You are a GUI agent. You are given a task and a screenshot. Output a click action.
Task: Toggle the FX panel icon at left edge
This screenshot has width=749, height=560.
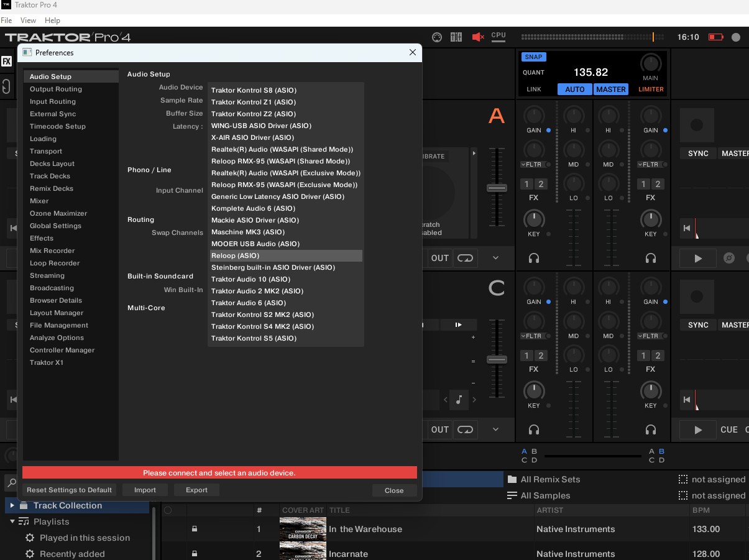click(6, 62)
